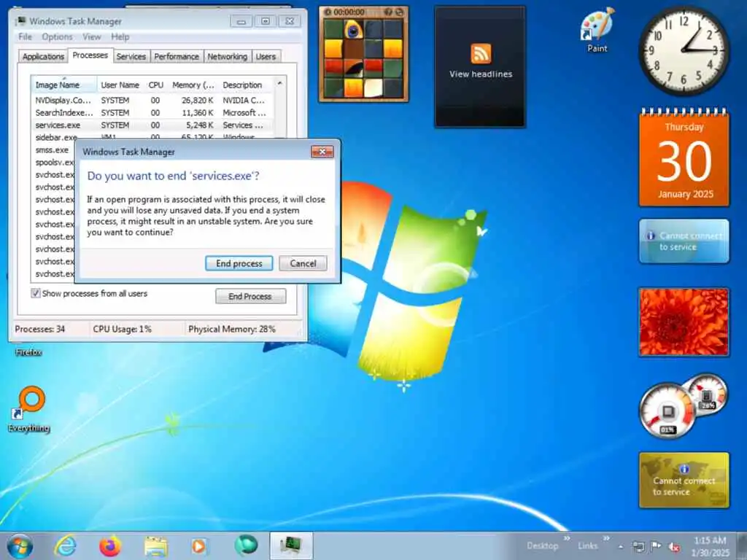Select the smss.exe process row
Image resolution: width=747 pixels, height=560 pixels.
point(53,149)
